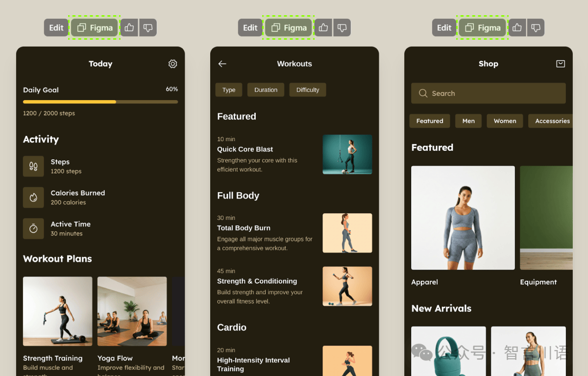Click the thumbs-up above the Shop screen
Screen dimensions: 588x376
517,27
